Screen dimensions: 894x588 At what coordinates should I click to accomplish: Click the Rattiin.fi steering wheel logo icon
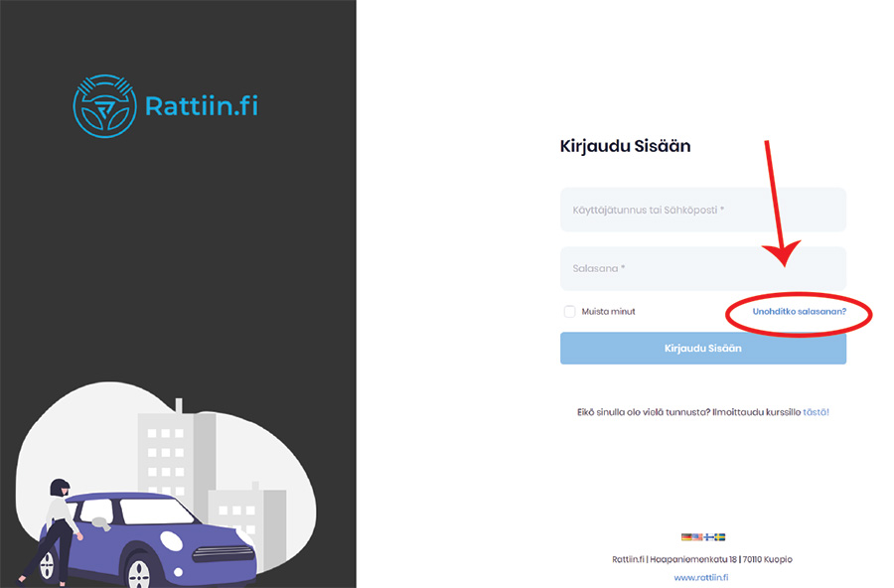[105, 105]
